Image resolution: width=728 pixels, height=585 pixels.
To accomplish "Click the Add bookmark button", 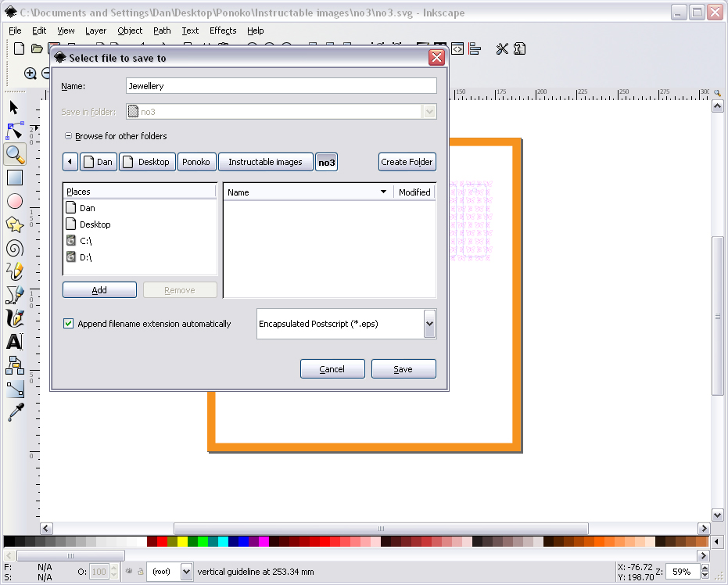I will pos(99,290).
